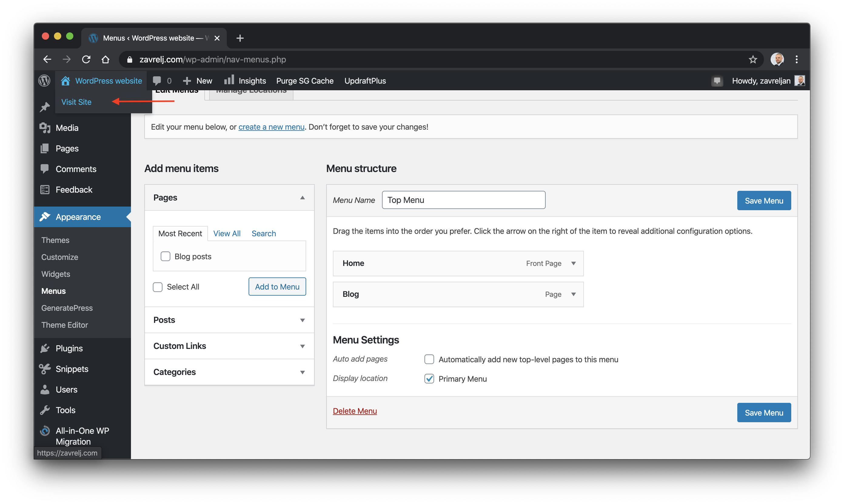The image size is (844, 504).
Task: Open the comments bubble icon in admin bar
Action: (157, 81)
